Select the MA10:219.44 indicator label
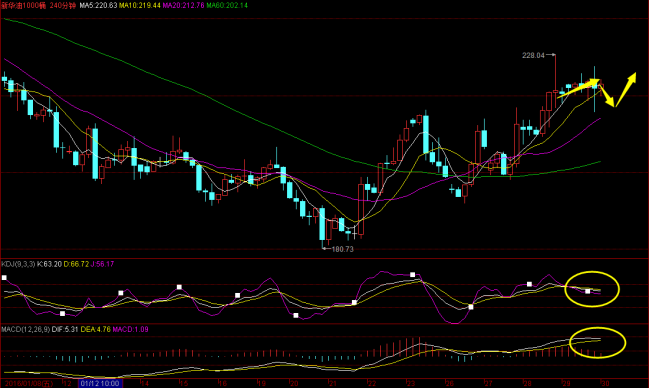This screenshot has height=388, width=649. (x=139, y=5)
